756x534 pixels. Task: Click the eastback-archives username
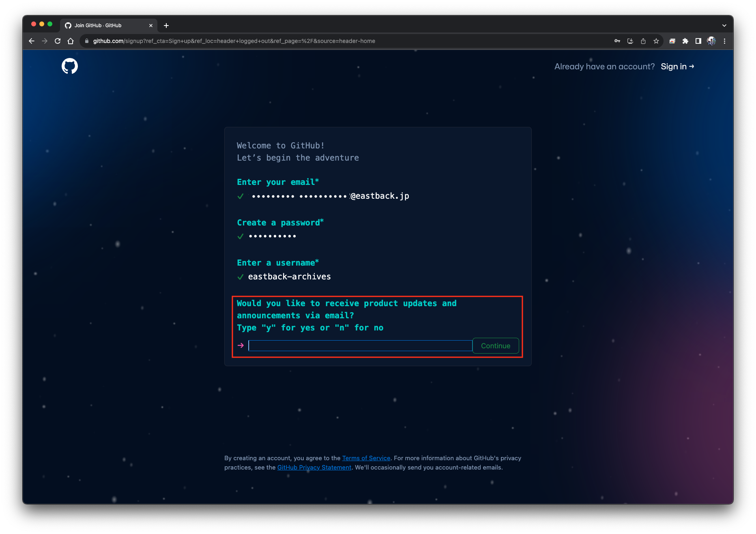tap(290, 277)
